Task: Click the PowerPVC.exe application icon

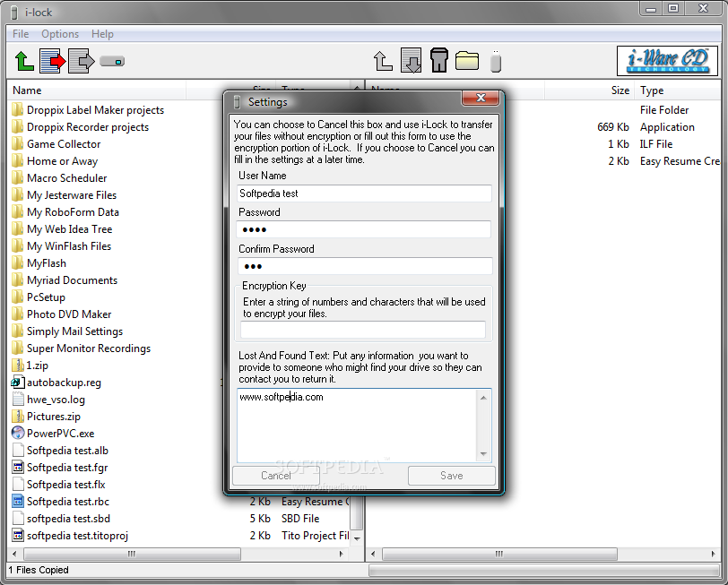Action: click(x=18, y=434)
